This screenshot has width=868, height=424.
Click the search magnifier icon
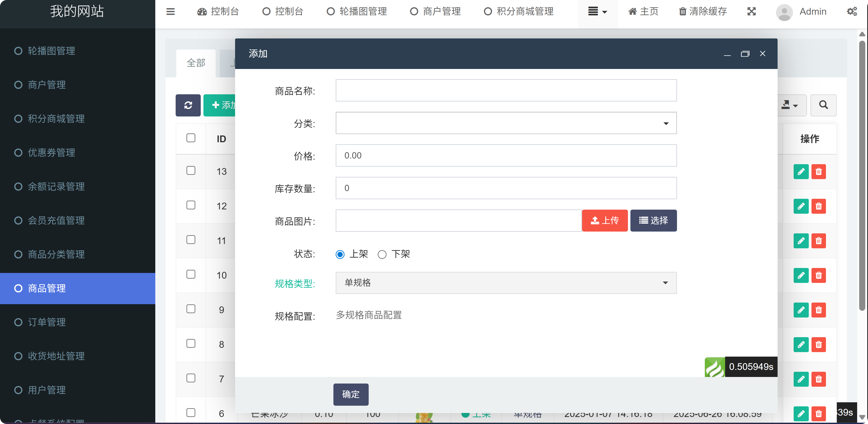[x=823, y=105]
